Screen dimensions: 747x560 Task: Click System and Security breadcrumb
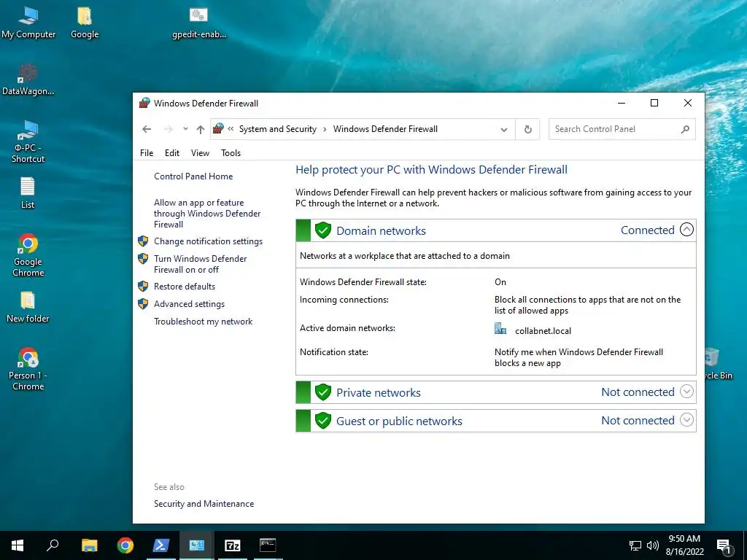(278, 129)
